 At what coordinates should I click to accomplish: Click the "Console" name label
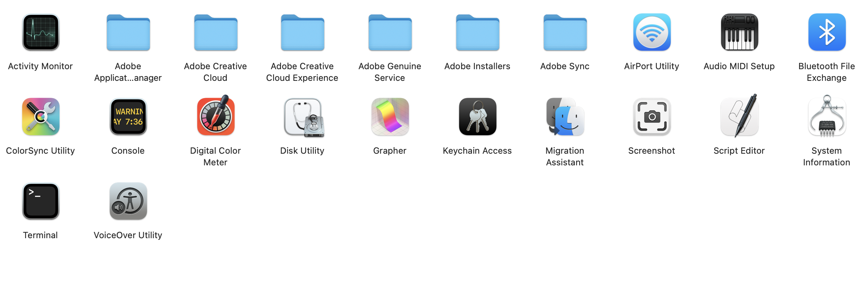pyautogui.click(x=128, y=151)
